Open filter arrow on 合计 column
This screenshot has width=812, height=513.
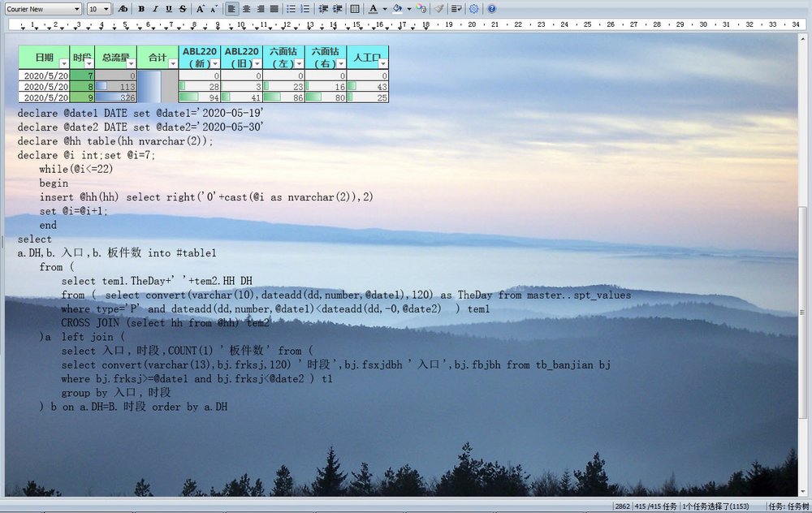coord(173,63)
